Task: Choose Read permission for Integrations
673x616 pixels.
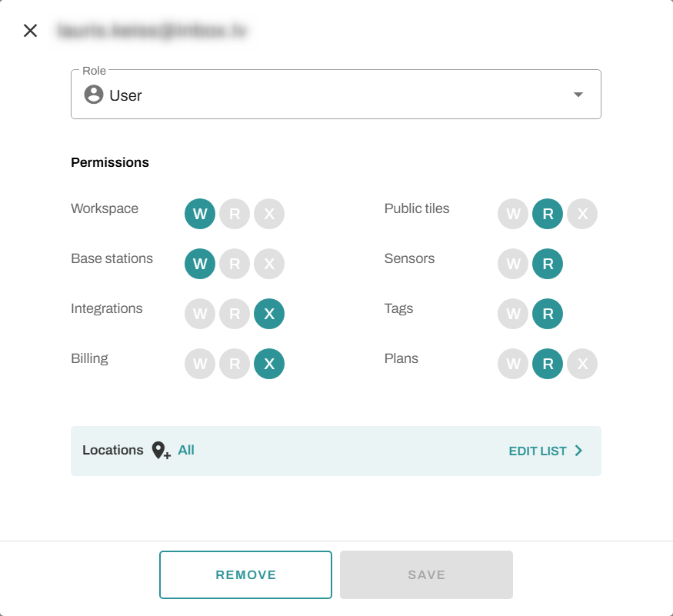Action: coord(235,314)
